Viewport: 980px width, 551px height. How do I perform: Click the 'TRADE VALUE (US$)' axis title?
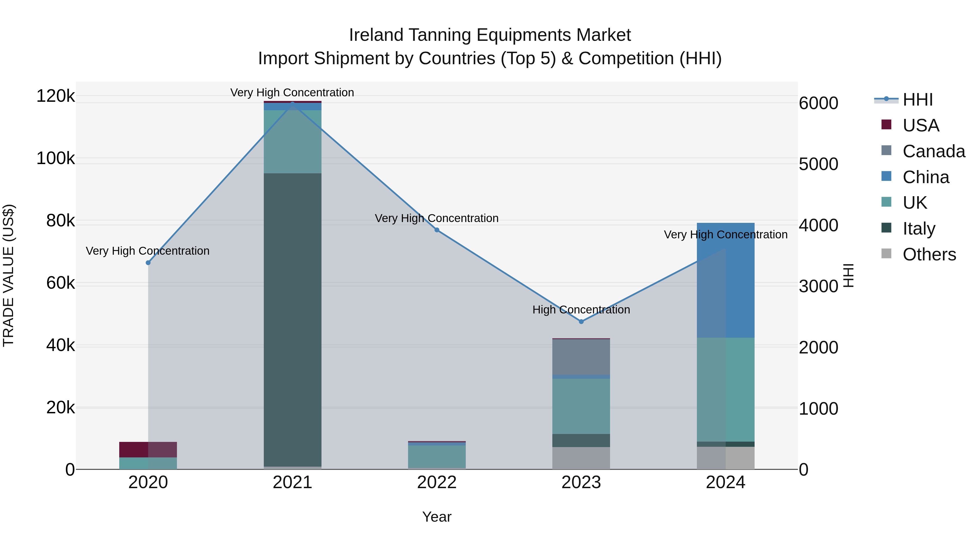point(8,275)
